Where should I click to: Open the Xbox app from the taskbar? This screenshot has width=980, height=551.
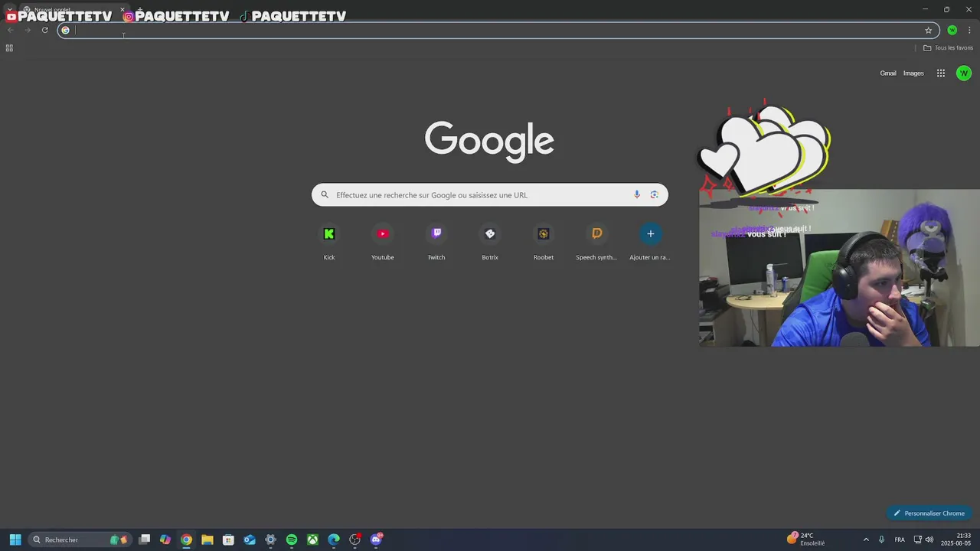coord(312,540)
